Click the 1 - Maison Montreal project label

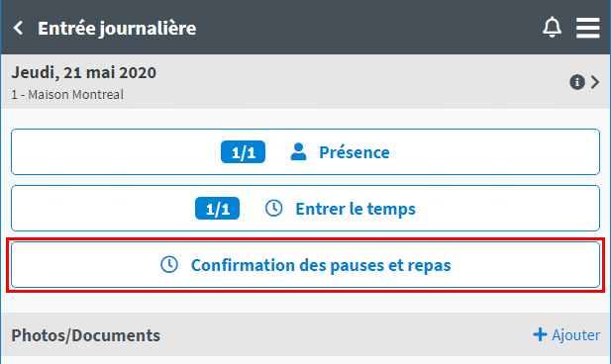(67, 95)
